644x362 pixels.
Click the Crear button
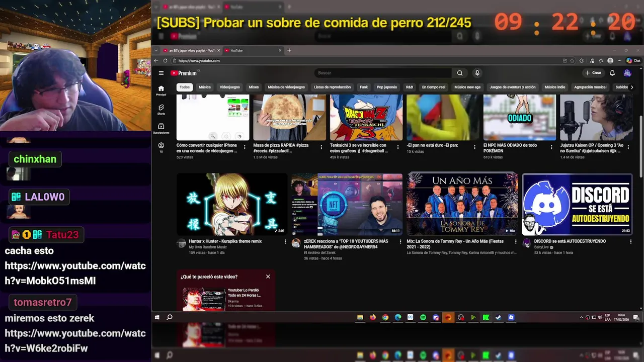[x=593, y=73]
